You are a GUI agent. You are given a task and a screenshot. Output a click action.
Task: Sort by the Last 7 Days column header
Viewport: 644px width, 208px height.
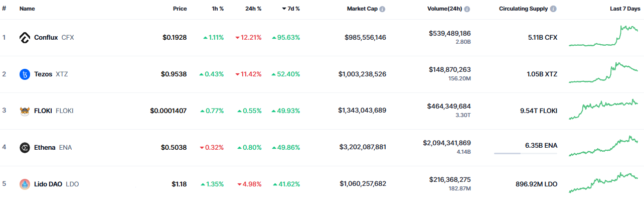pos(624,9)
